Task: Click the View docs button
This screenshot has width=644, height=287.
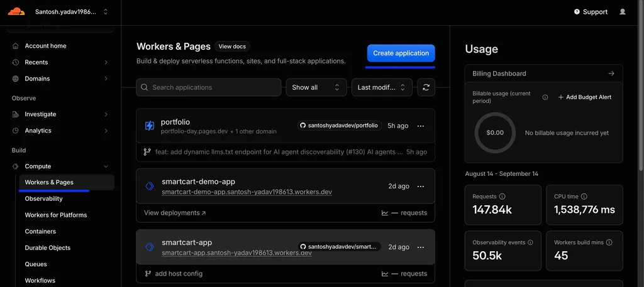Action: click(x=232, y=46)
